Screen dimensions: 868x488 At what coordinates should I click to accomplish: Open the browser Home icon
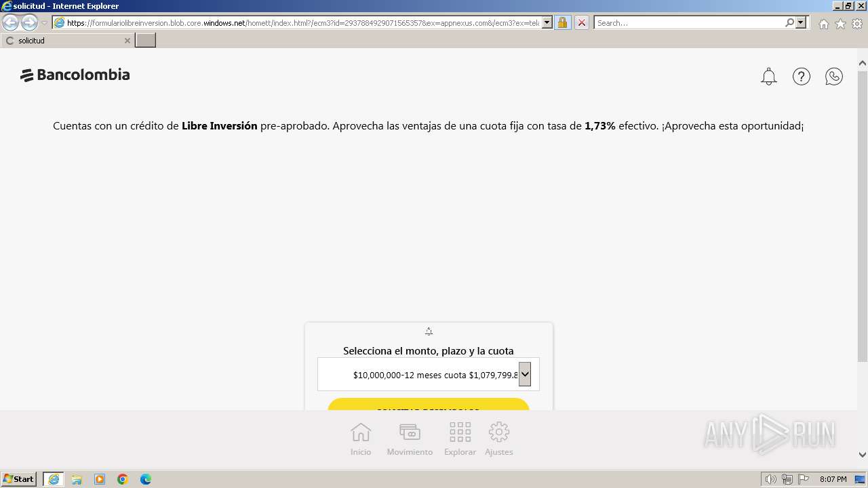pyautogui.click(x=823, y=24)
